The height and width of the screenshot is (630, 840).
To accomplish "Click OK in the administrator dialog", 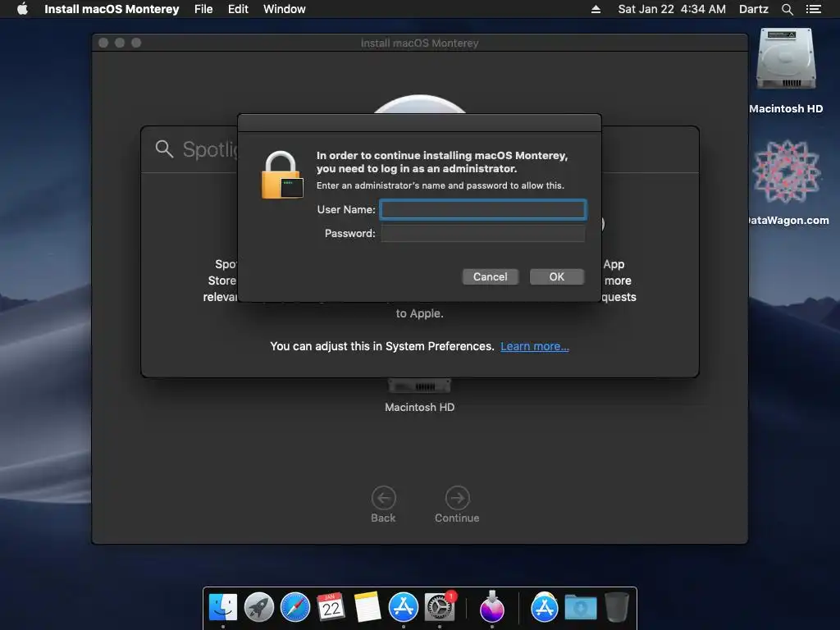I will pyautogui.click(x=557, y=277).
